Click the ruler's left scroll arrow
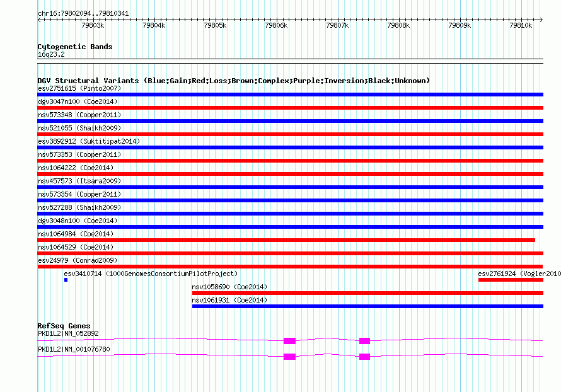This screenshot has height=392, width=561. [x=39, y=20]
